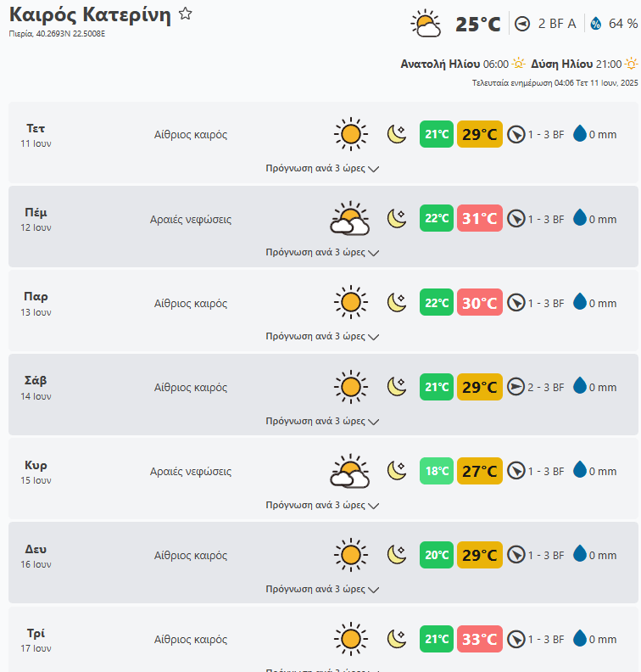Click the rain drop icon for Κυρ 15 Ιουν
Screen dimensions: 641x672
coord(580,470)
